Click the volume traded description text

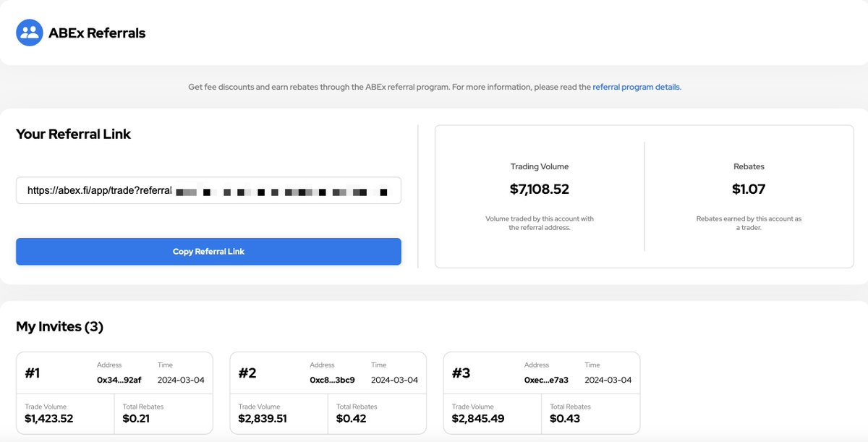pyautogui.click(x=540, y=223)
